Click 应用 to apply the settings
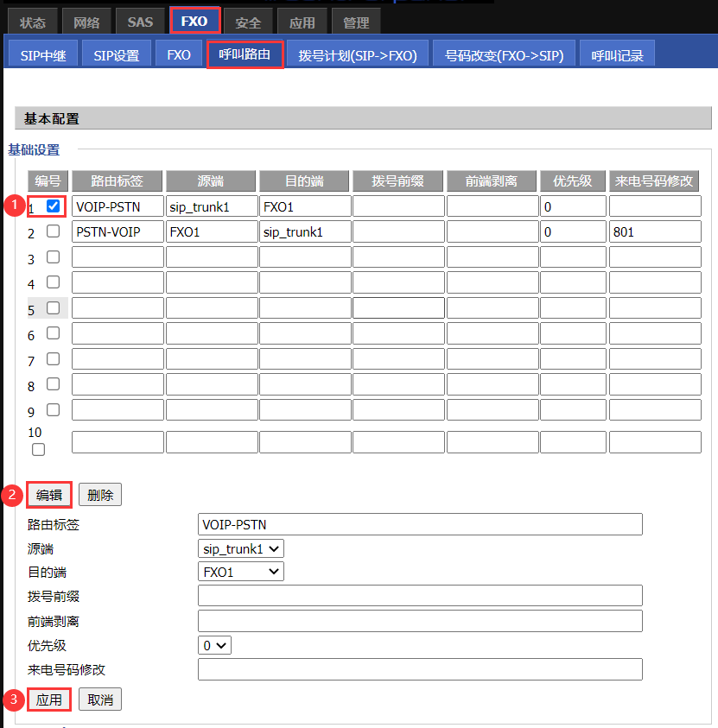The image size is (718, 728). coord(49,700)
